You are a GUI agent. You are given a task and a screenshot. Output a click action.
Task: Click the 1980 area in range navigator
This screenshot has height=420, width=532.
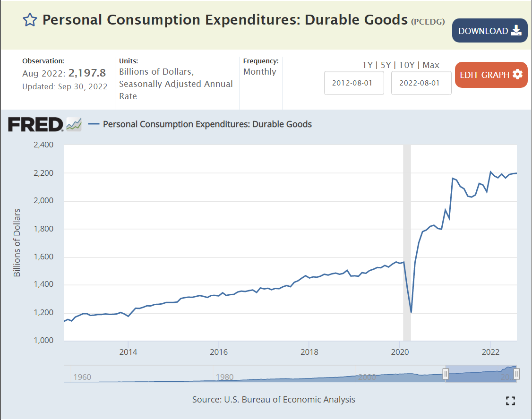[225, 377]
